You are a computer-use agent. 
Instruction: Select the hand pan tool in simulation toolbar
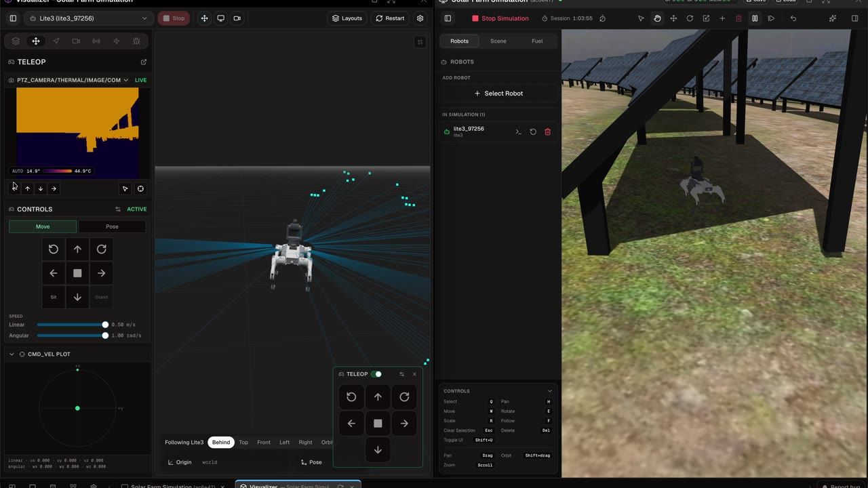click(657, 18)
